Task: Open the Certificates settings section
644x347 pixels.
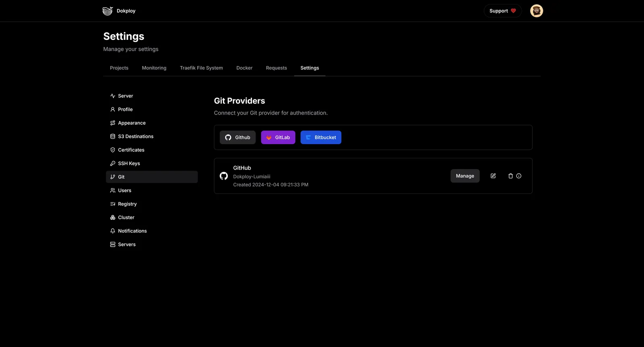Action: (131, 150)
